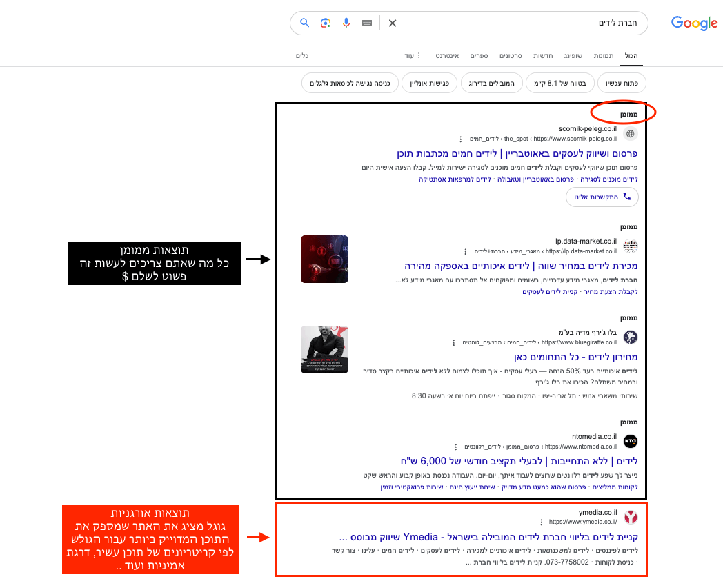The height and width of the screenshot is (588, 723).
Task: Click the https://www.ymedia.co.il/ URL text
Action: [x=583, y=522]
